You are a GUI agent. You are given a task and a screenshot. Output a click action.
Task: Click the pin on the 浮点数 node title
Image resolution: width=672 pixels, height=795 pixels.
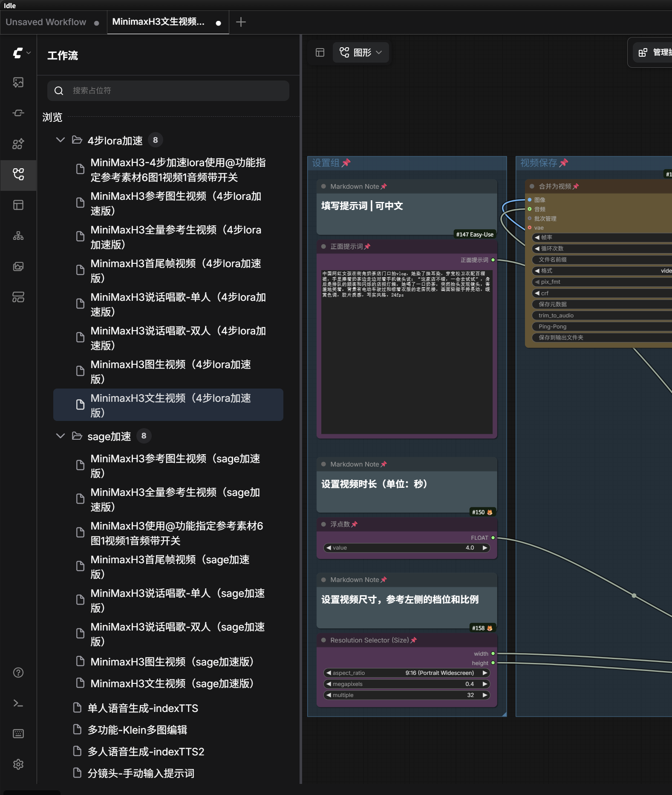point(354,524)
